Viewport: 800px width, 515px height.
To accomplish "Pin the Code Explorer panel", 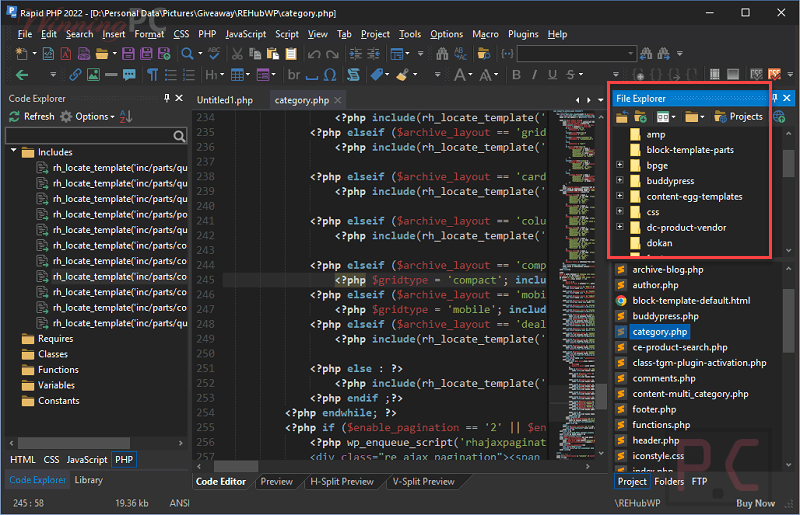I will coord(166,98).
